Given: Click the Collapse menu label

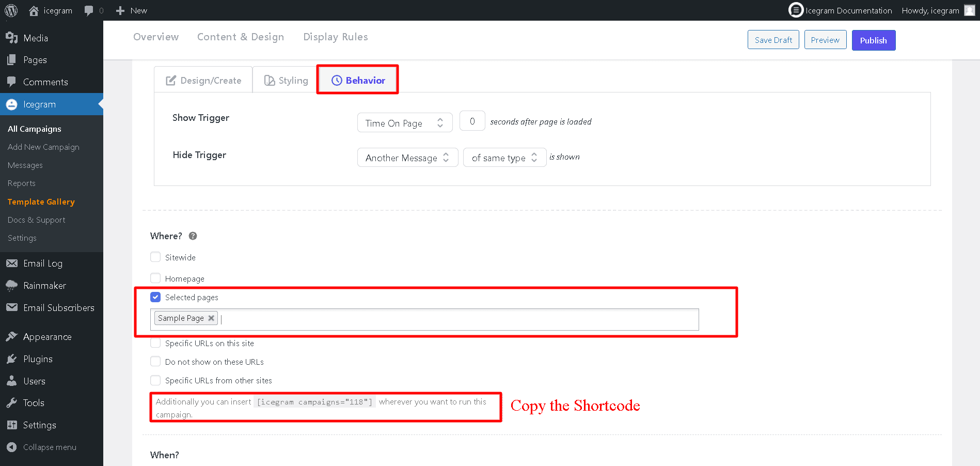Looking at the screenshot, I should coord(50,447).
